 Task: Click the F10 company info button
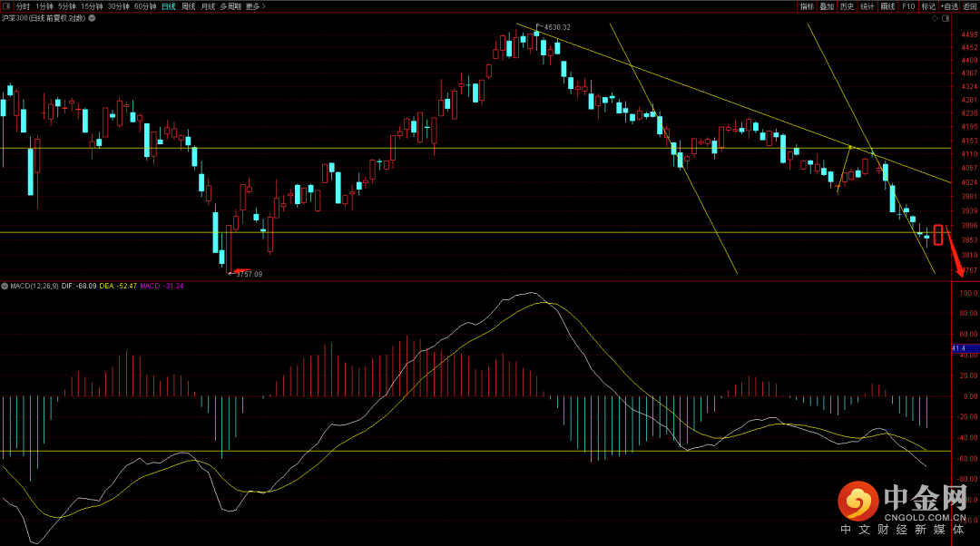(x=908, y=6)
